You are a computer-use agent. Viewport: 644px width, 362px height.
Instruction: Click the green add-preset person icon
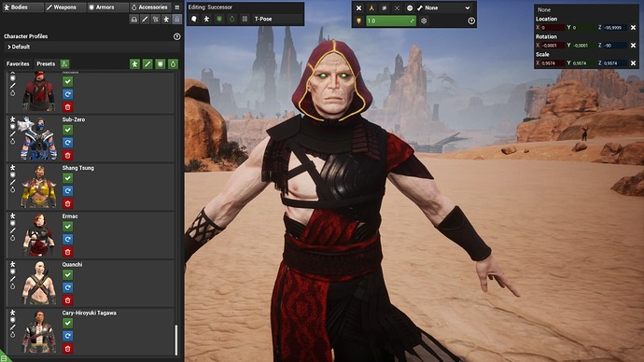pos(64,63)
